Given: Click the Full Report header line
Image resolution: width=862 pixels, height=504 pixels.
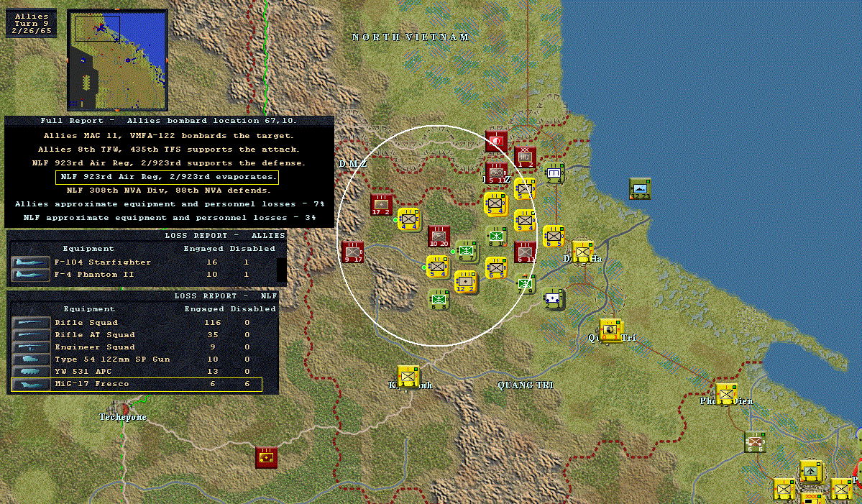Looking at the screenshot, I should (168, 120).
